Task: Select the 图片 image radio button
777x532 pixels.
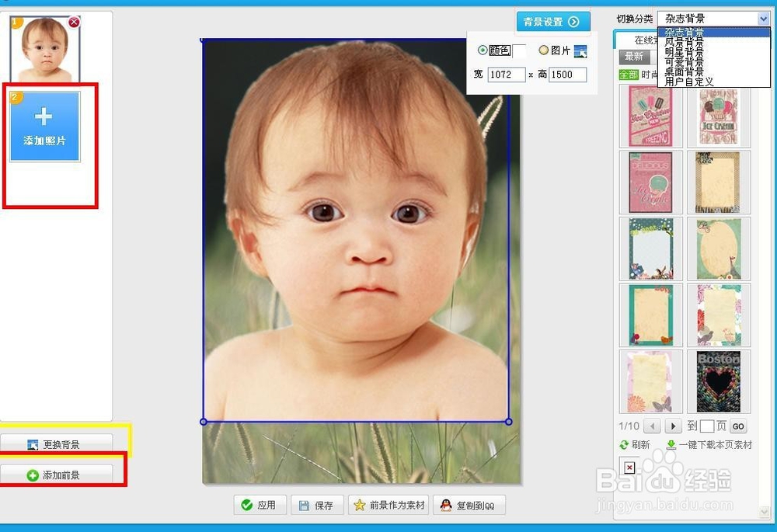Action: (544, 50)
